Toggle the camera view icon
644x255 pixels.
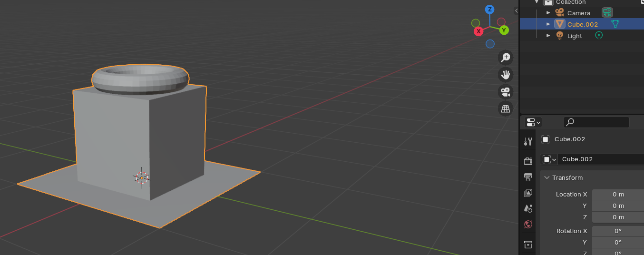[x=505, y=92]
